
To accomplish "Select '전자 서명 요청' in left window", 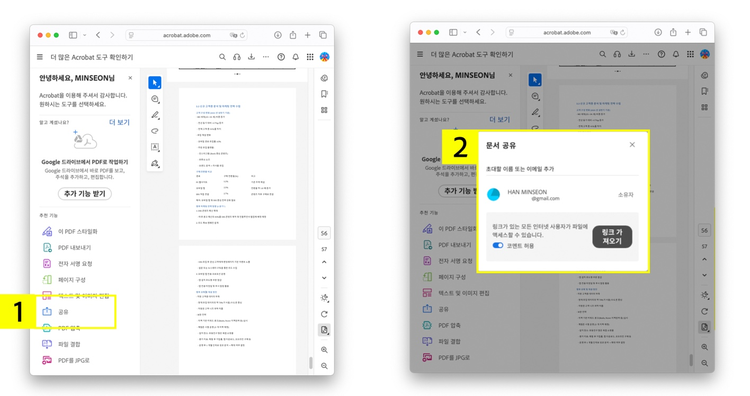I will [x=68, y=264].
